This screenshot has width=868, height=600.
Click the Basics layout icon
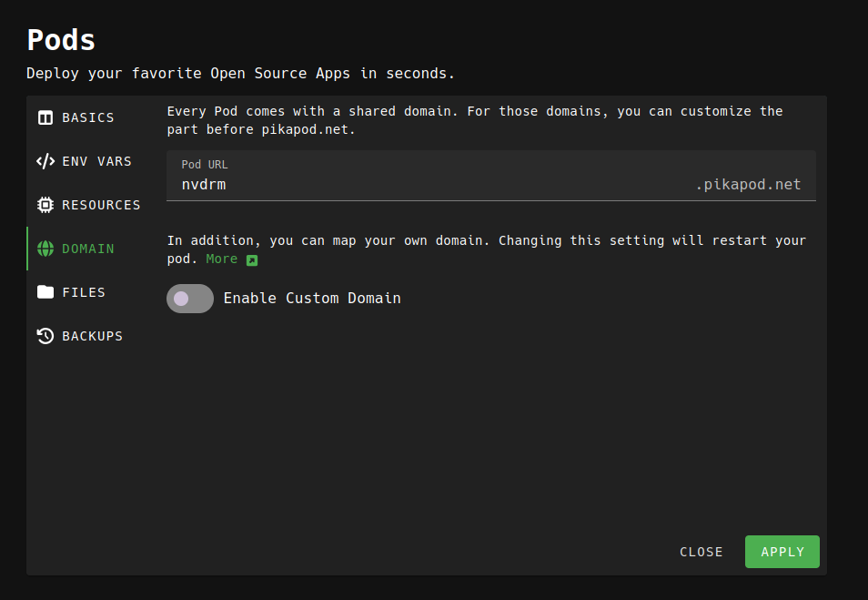(45, 117)
